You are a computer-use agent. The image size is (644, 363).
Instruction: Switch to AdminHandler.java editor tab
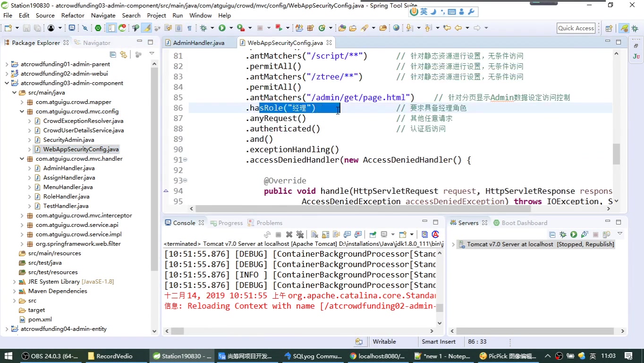198,43
